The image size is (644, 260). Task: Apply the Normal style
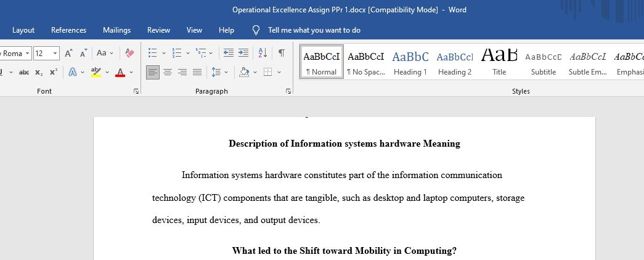coord(322,62)
